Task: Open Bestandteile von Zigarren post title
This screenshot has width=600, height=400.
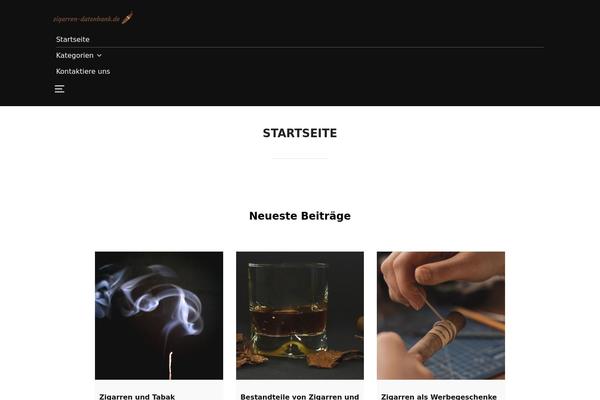Action: point(300,397)
